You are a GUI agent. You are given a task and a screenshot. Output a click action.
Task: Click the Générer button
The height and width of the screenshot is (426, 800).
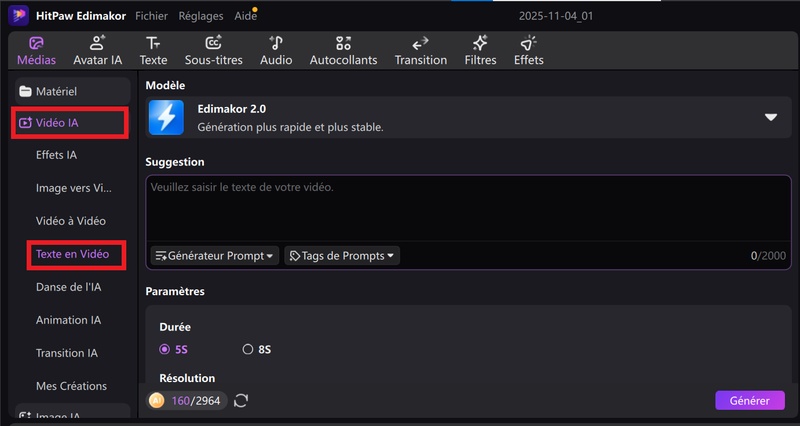(x=750, y=400)
